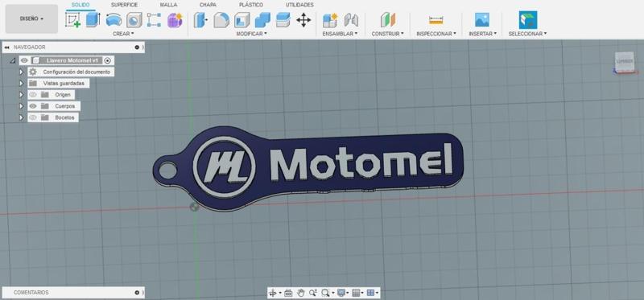Activate the Pan hand tool

[300, 293]
